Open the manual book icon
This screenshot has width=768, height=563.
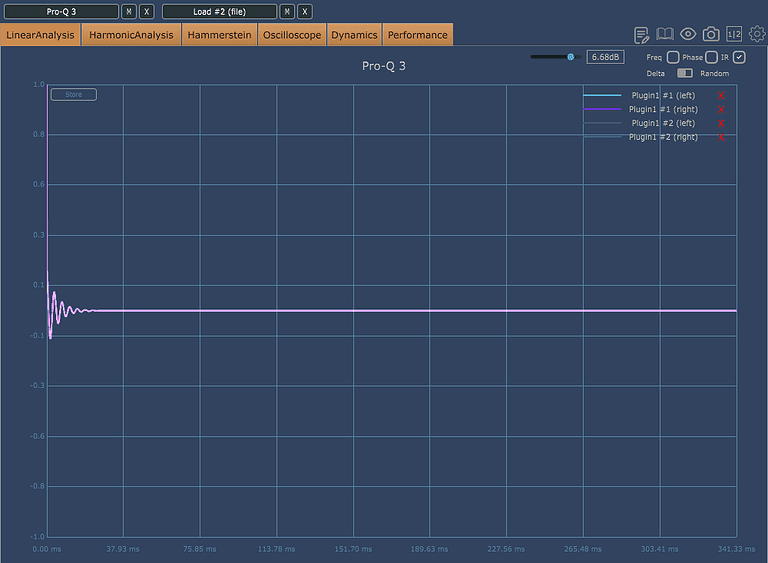coord(664,35)
